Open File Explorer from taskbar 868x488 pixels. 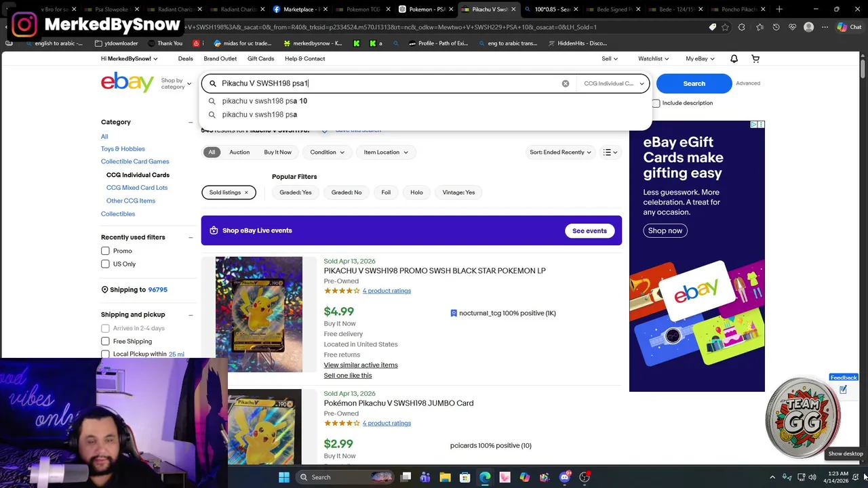coord(445,477)
